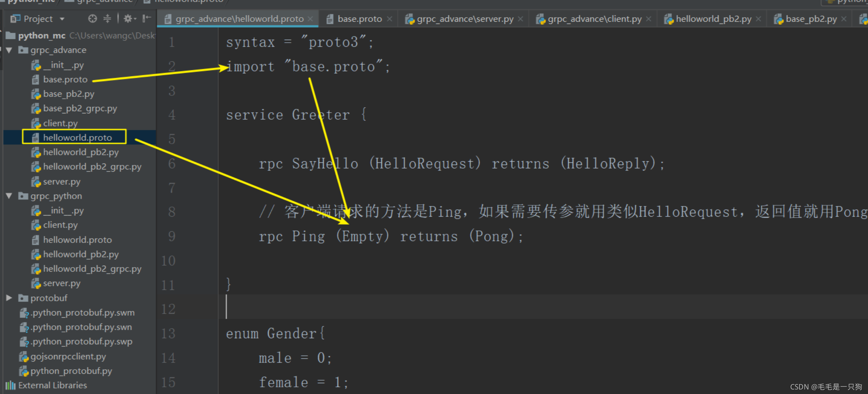Collapse the grpc_python folder
The width and height of the screenshot is (868, 394).
pyautogui.click(x=9, y=196)
